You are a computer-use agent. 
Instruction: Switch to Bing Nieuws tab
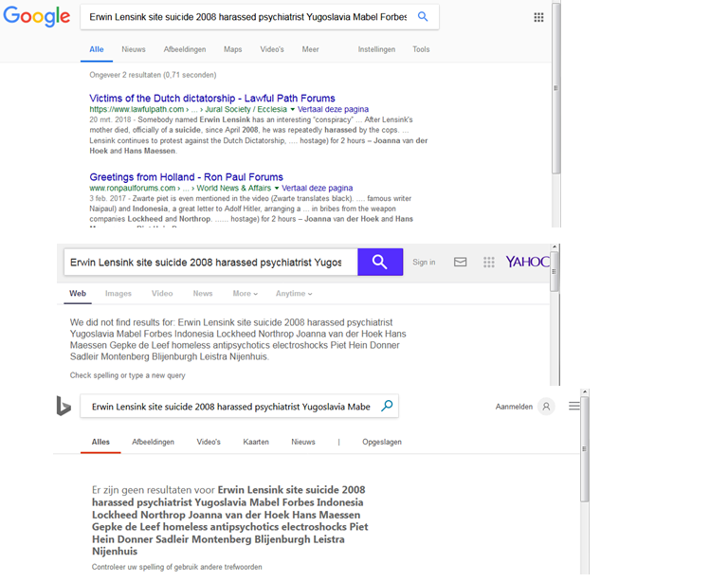pyautogui.click(x=303, y=442)
